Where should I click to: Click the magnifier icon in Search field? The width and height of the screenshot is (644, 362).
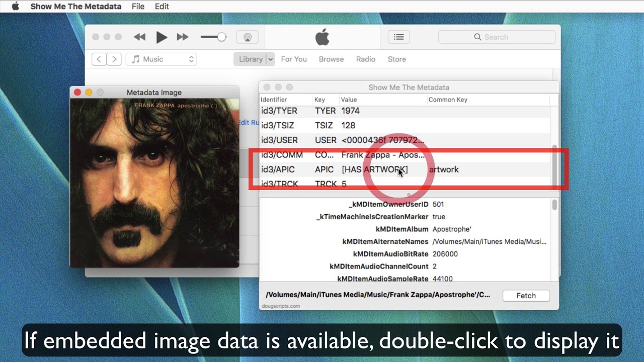(478, 37)
